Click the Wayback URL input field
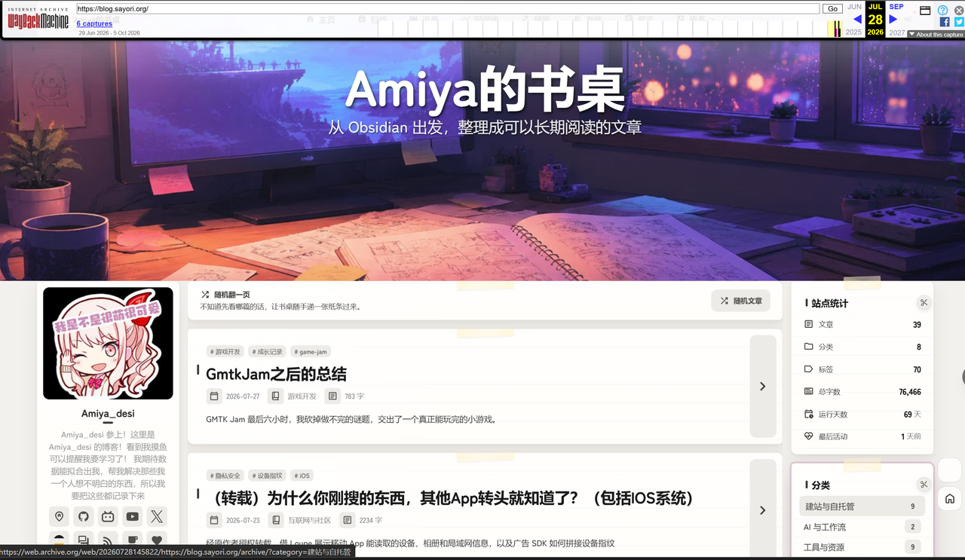 (448, 9)
